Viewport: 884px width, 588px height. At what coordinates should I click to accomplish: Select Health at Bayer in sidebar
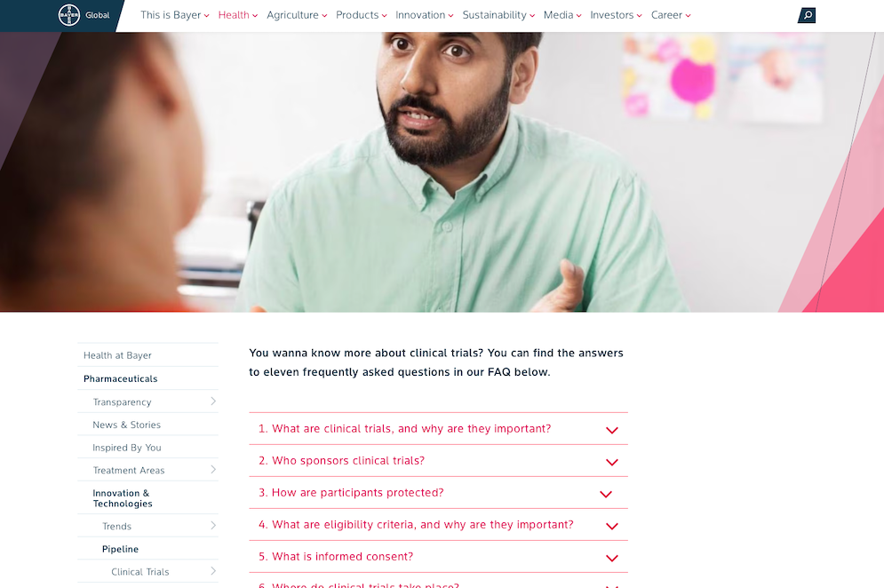(117, 356)
